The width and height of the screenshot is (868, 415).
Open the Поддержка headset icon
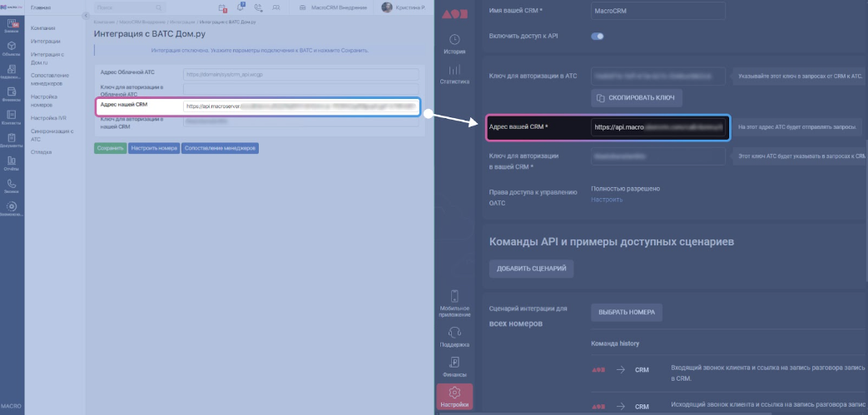click(454, 337)
